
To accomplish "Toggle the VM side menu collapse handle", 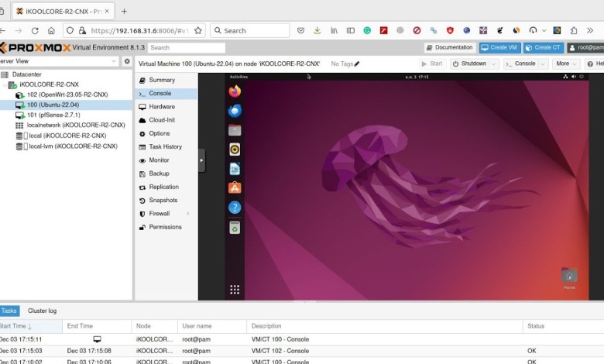I will pyautogui.click(x=201, y=160).
